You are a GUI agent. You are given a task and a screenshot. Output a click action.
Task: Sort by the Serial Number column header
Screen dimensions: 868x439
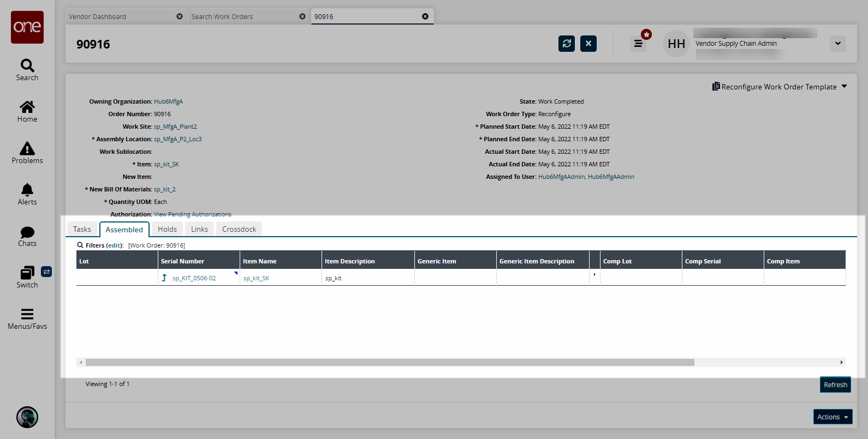(x=199, y=261)
